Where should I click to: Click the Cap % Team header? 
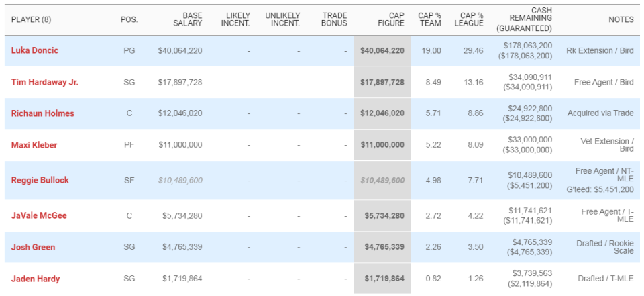pyautogui.click(x=430, y=19)
